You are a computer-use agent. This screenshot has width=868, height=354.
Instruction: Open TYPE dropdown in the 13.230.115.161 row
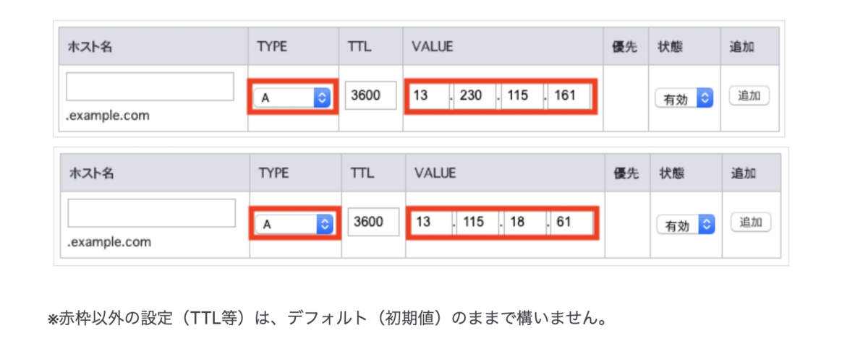292,98
